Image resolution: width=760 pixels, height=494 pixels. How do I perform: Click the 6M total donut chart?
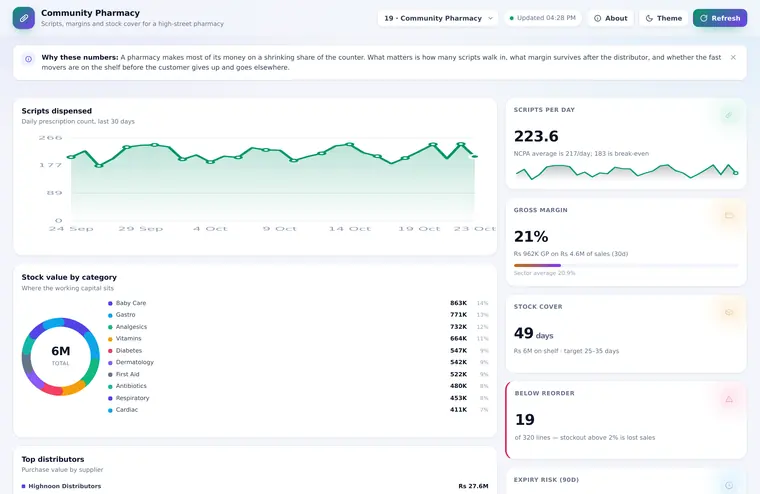61,356
